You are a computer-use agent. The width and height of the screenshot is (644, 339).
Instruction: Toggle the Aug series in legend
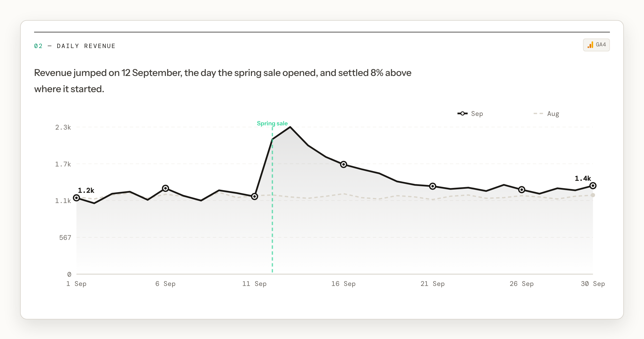(x=546, y=114)
